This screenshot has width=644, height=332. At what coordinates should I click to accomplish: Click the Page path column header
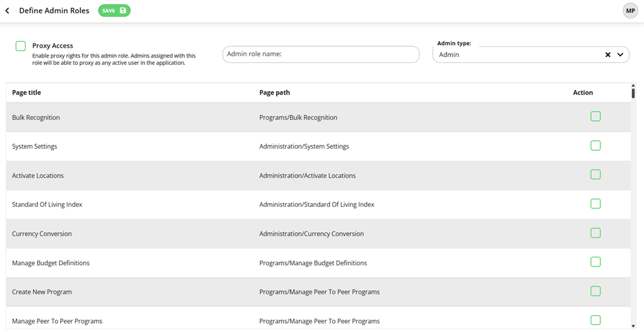(x=274, y=93)
